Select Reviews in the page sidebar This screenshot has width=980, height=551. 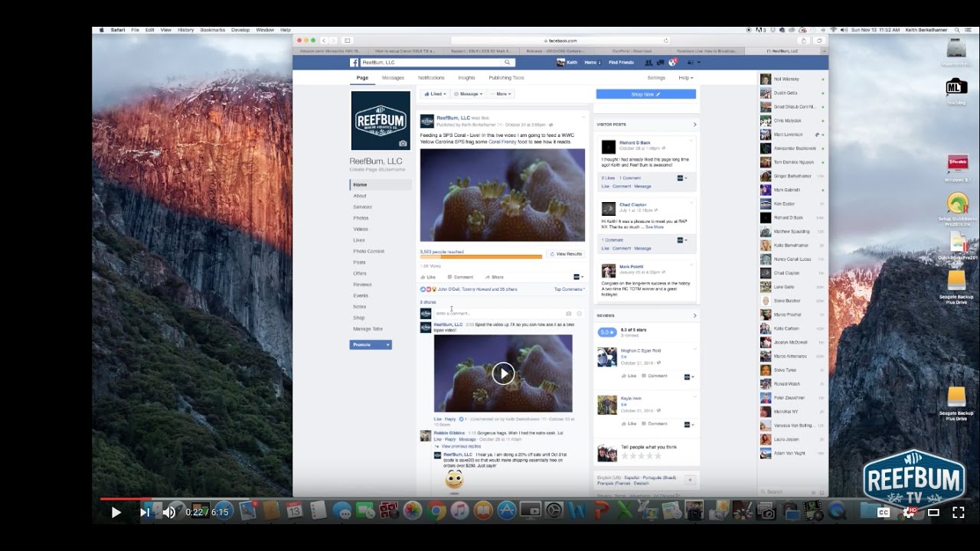(x=362, y=285)
